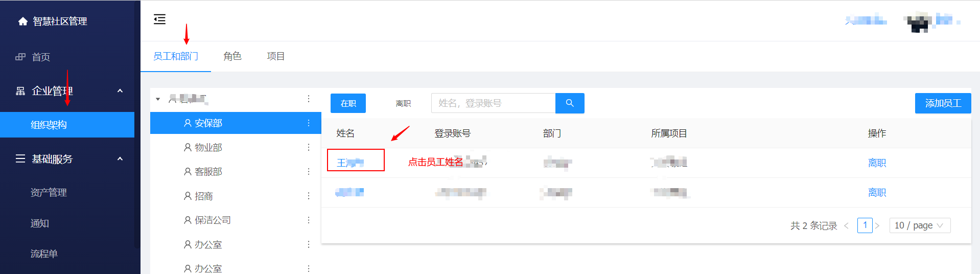Click the home icon beside 智慧社区管理
The width and height of the screenshot is (980, 274).
click(22, 21)
